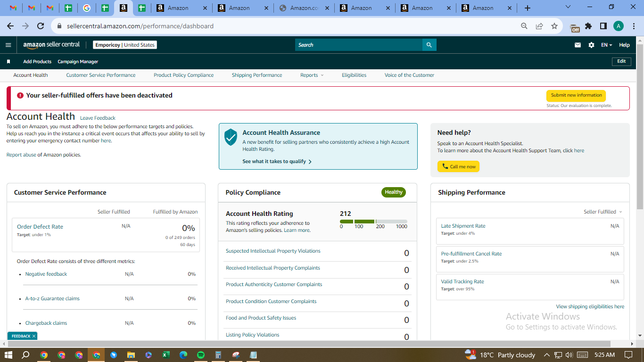Open the Windows notification center
Image resolution: width=644 pixels, height=362 pixels.
click(x=628, y=355)
